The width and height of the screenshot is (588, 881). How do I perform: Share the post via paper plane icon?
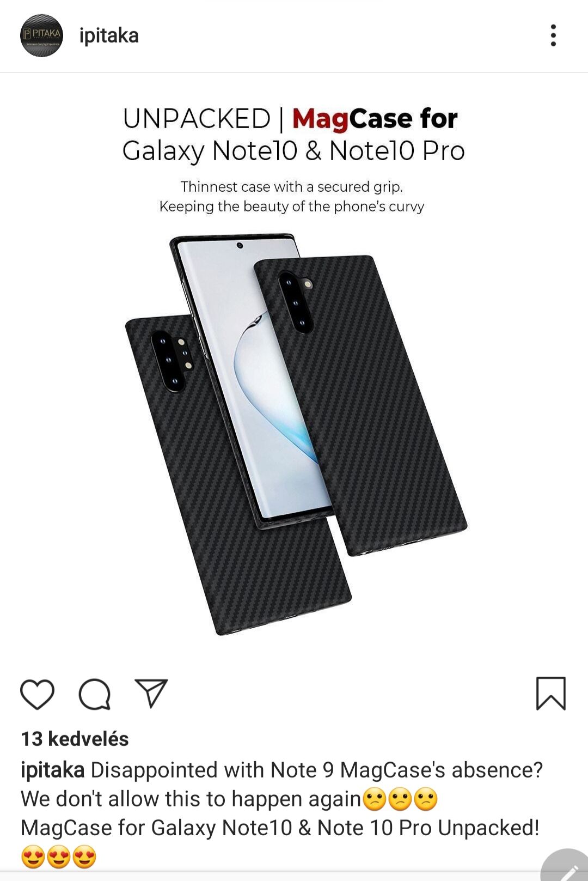click(x=151, y=693)
